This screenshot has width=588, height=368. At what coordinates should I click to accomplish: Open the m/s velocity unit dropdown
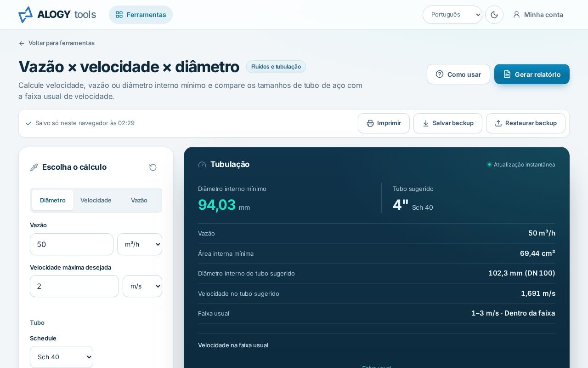pyautogui.click(x=142, y=286)
